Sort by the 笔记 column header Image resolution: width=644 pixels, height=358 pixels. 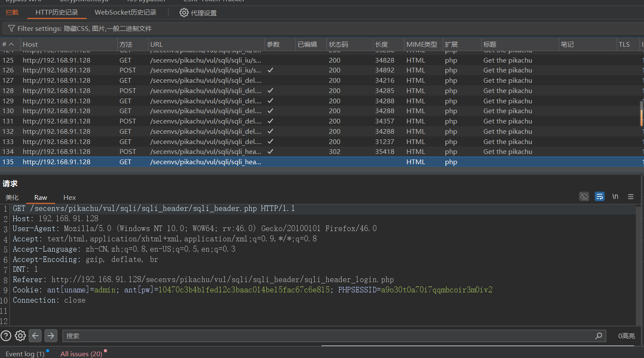pos(587,44)
